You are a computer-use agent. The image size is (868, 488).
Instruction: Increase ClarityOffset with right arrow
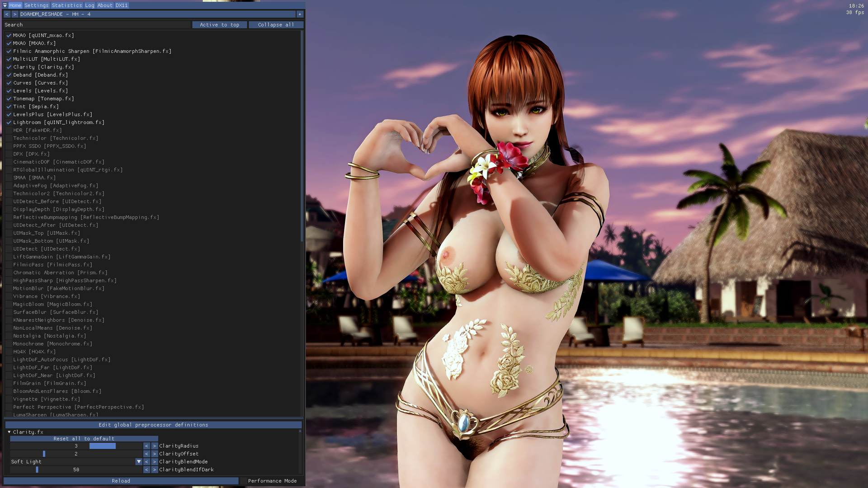[155, 454]
